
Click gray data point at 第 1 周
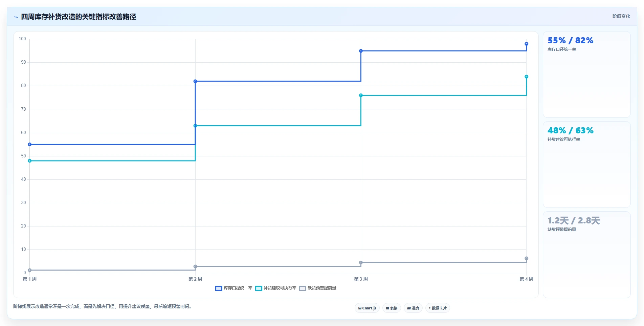click(30, 270)
